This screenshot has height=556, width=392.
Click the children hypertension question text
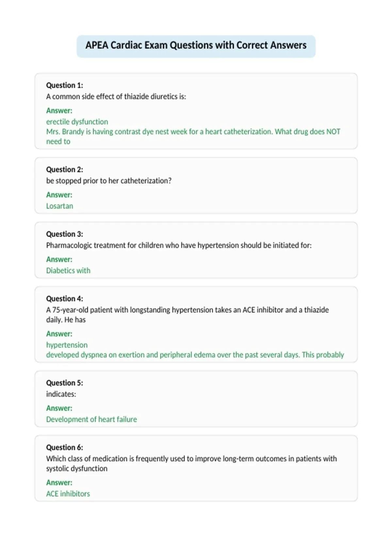coord(179,245)
